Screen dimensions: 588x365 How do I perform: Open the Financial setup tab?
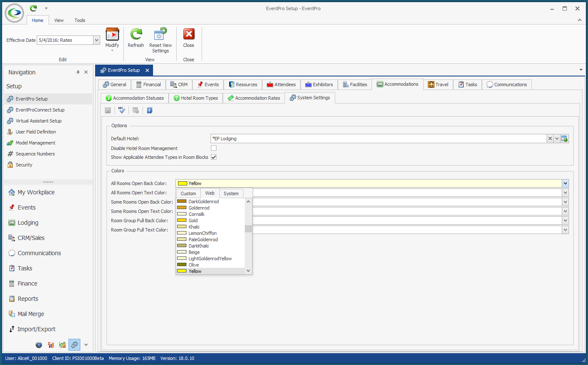tap(148, 84)
